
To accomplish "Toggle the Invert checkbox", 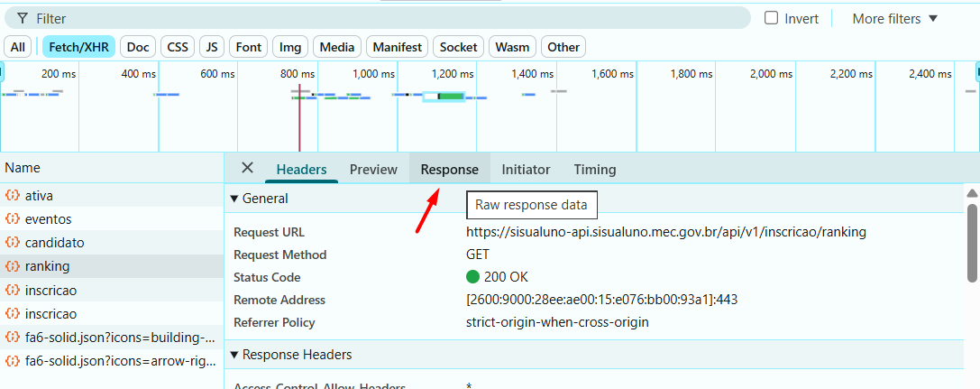I will [771, 17].
